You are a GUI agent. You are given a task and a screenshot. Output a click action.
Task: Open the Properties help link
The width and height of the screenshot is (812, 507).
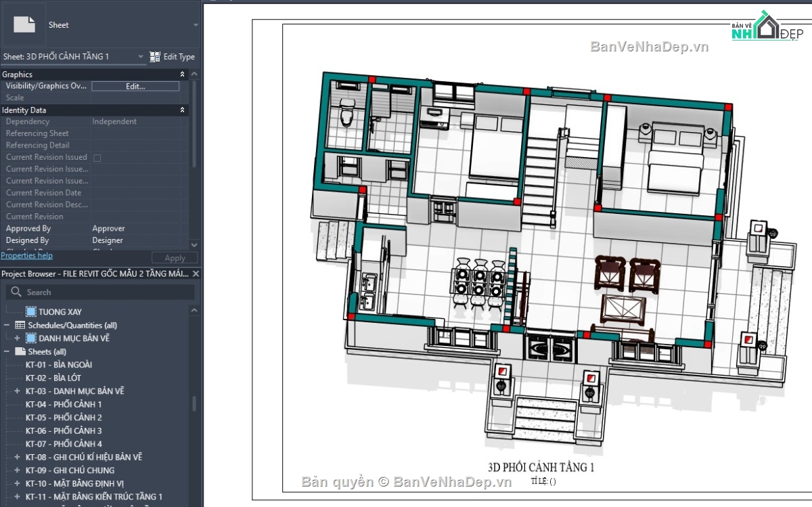pos(26,256)
